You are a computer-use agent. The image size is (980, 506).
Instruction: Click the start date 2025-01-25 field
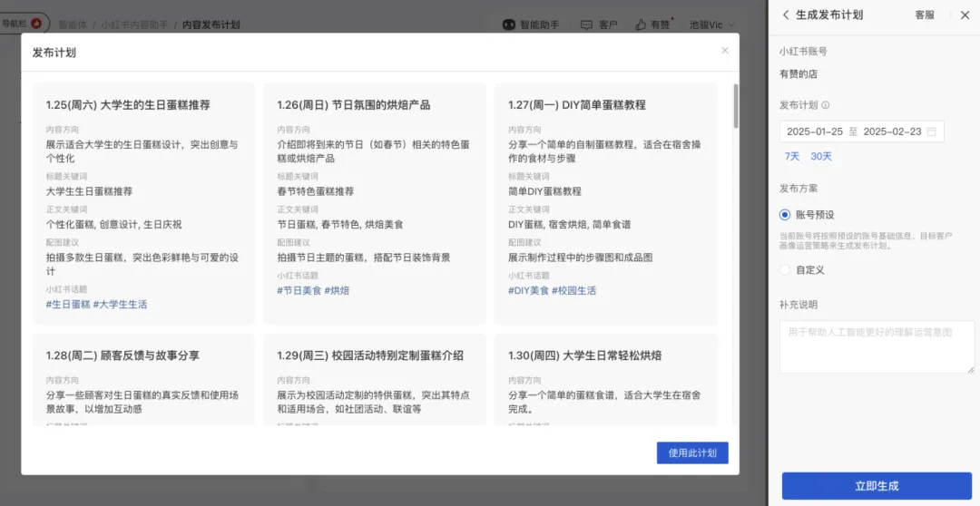pyautogui.click(x=814, y=131)
